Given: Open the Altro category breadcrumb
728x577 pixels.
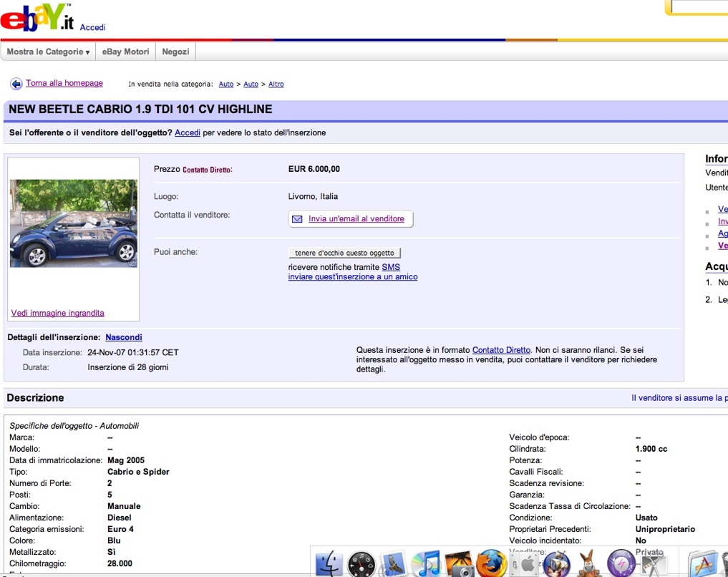Looking at the screenshot, I should point(276,84).
